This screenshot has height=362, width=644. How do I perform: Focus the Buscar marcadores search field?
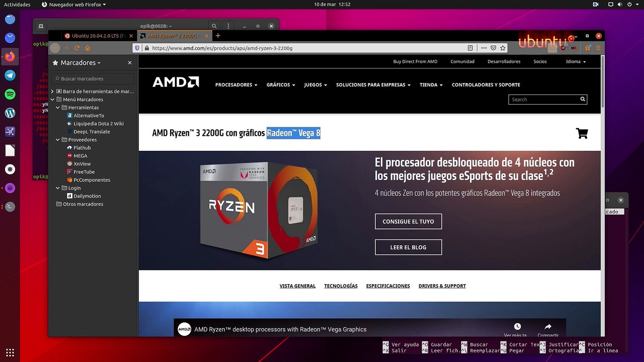pyautogui.click(x=93, y=78)
